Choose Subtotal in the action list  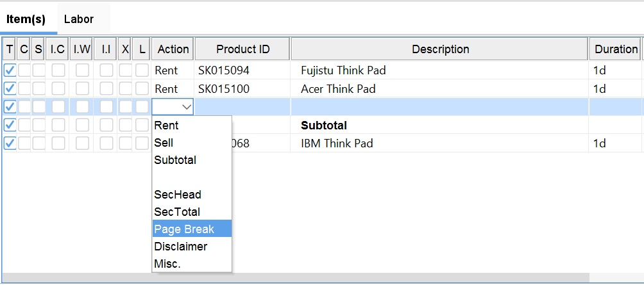[x=175, y=160]
